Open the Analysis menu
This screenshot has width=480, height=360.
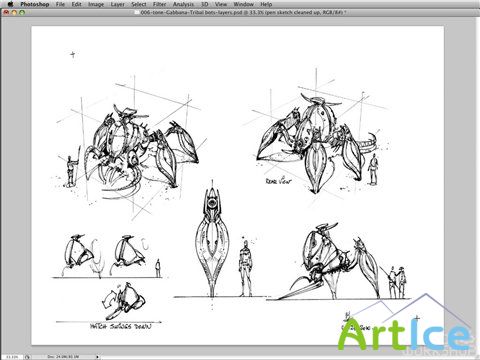click(x=183, y=4)
